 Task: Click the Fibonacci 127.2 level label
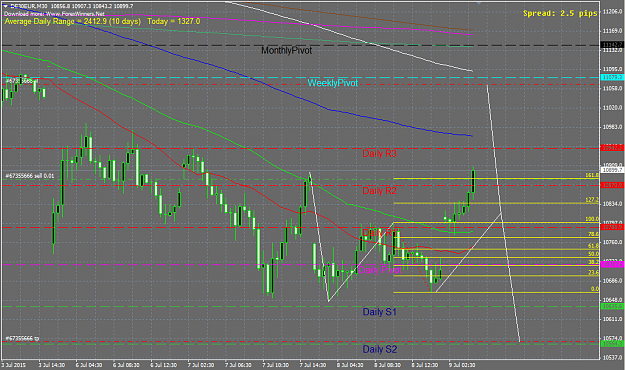[x=592, y=200]
